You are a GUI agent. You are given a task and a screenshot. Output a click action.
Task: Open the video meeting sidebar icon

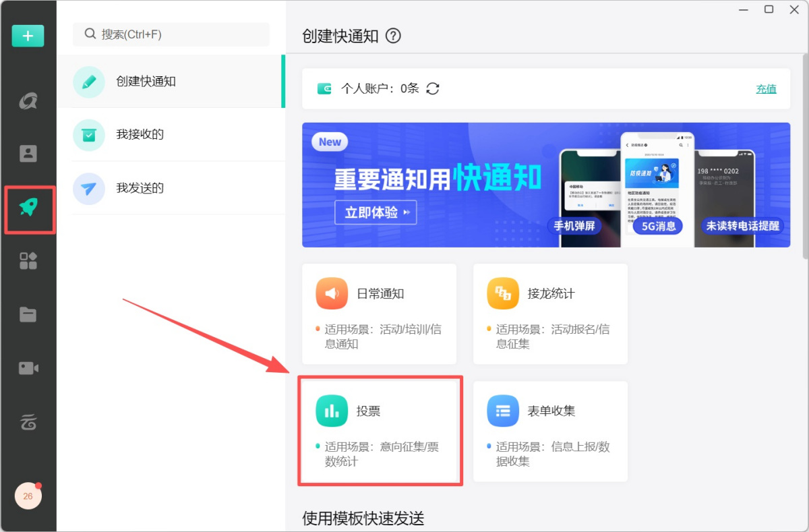click(x=28, y=367)
